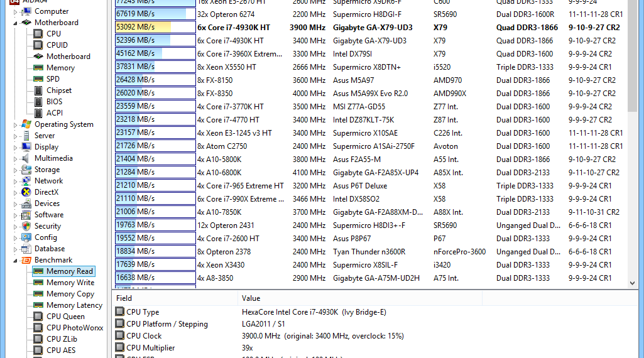Click the CPUID chip icon

(38, 45)
